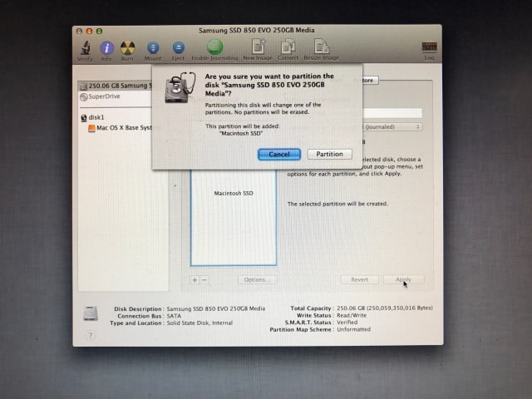This screenshot has height=399, width=532.
Task: Click the Verify microscope toolbar icon
Action: point(84,48)
